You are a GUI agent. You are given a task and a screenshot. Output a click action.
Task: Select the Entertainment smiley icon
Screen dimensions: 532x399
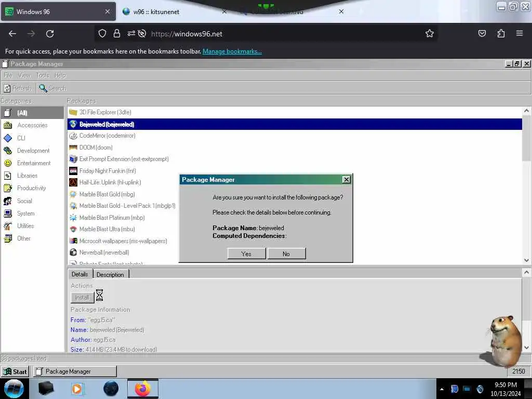point(8,163)
